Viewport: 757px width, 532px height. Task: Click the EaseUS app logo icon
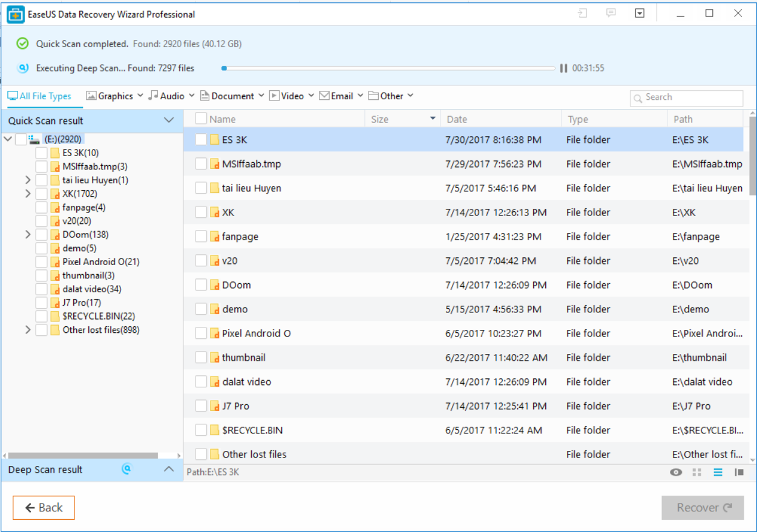pyautogui.click(x=15, y=14)
